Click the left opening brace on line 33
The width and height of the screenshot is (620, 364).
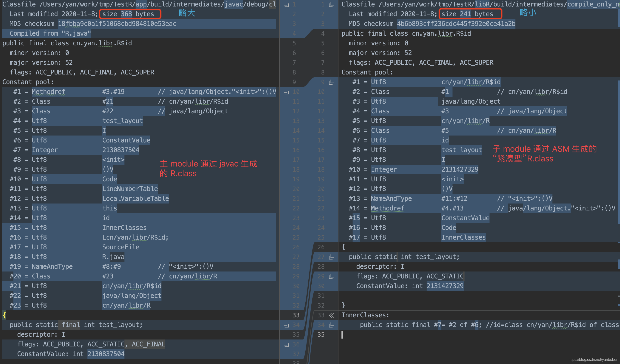(x=4, y=315)
